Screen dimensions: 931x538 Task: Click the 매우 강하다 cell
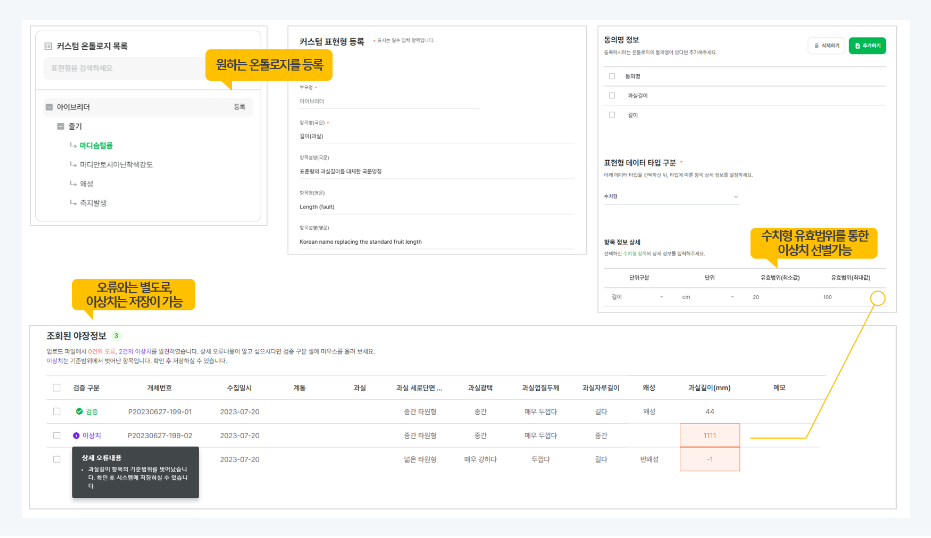pyautogui.click(x=480, y=460)
